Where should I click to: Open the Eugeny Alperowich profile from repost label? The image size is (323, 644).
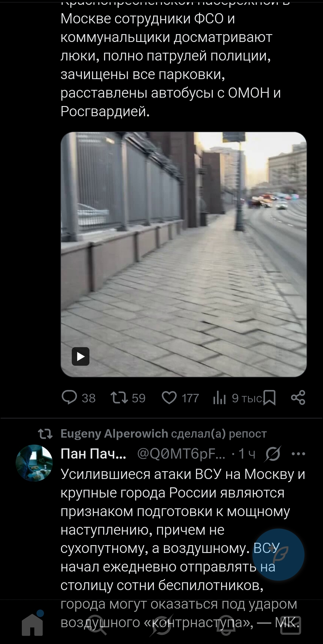(x=114, y=433)
